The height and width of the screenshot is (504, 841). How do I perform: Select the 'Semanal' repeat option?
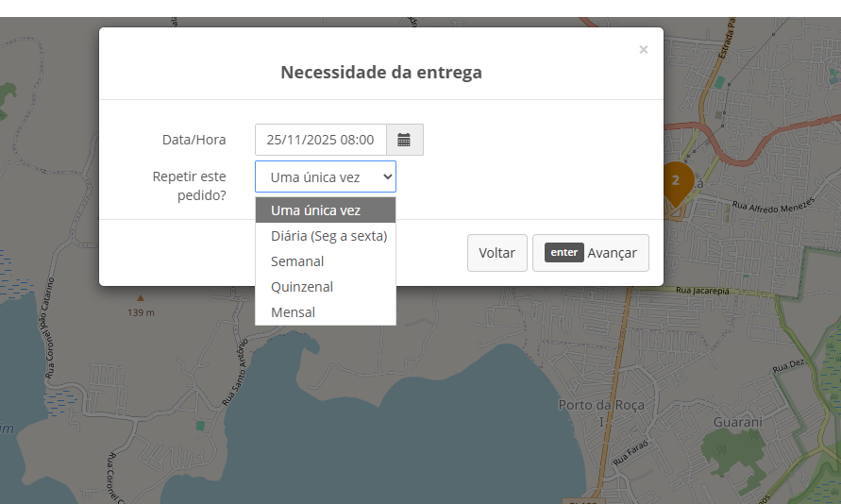pyautogui.click(x=326, y=261)
